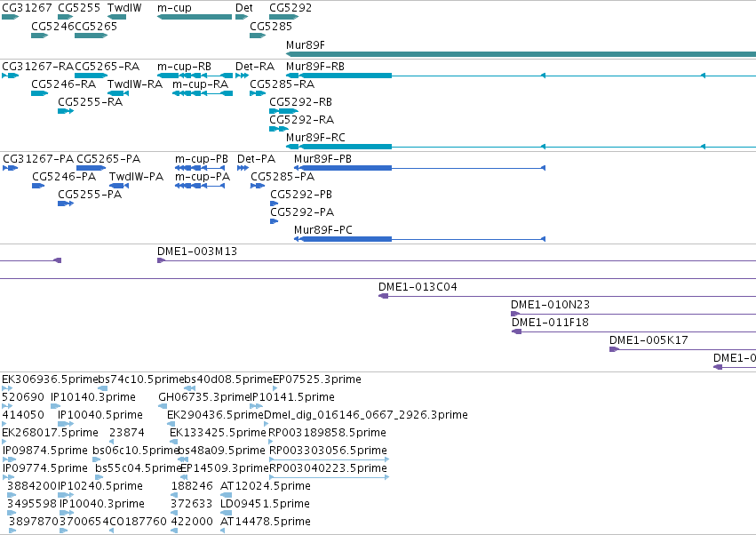Open the EK268017.5prime EST label
756x535 pixels.
coord(50,433)
